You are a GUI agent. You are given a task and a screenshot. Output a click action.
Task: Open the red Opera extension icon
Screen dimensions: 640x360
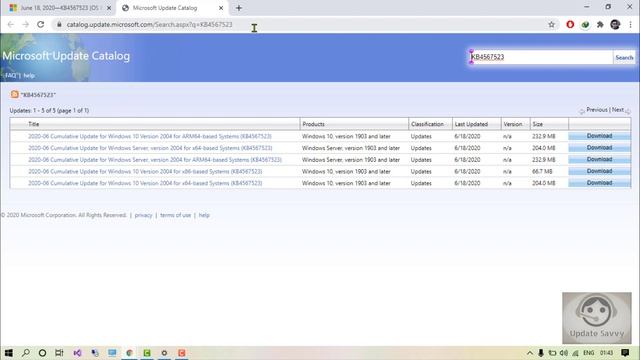[x=570, y=24]
